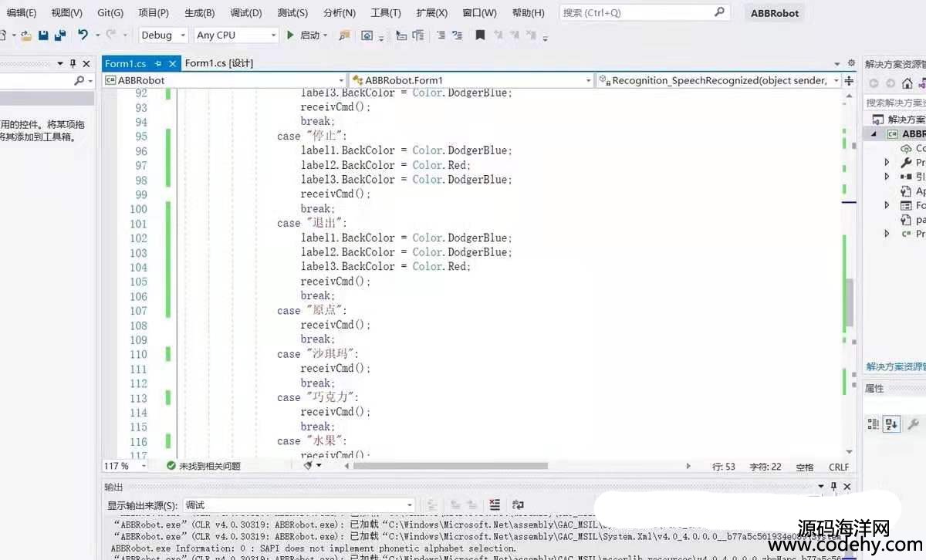Click the clear all output icon
This screenshot has height=560, width=926.
tap(495, 504)
